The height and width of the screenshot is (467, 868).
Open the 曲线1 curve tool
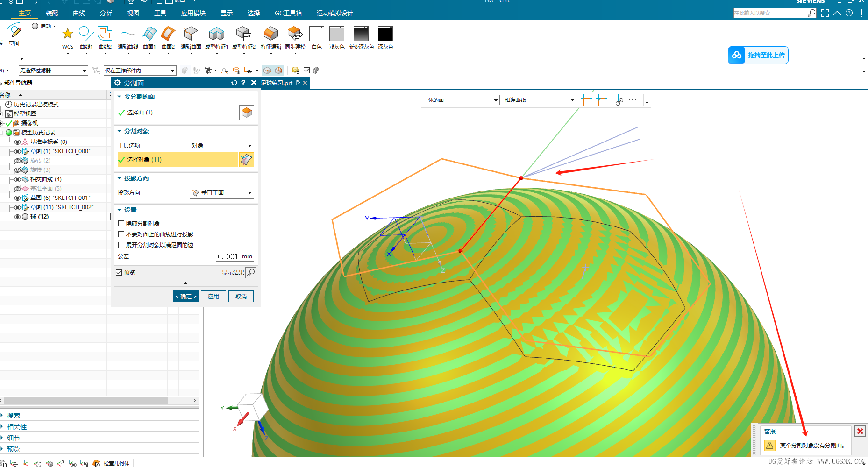pos(86,34)
